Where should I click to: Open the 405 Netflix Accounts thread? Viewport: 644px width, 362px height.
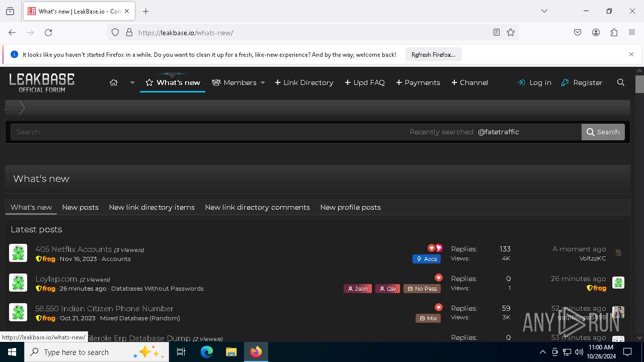(x=73, y=249)
